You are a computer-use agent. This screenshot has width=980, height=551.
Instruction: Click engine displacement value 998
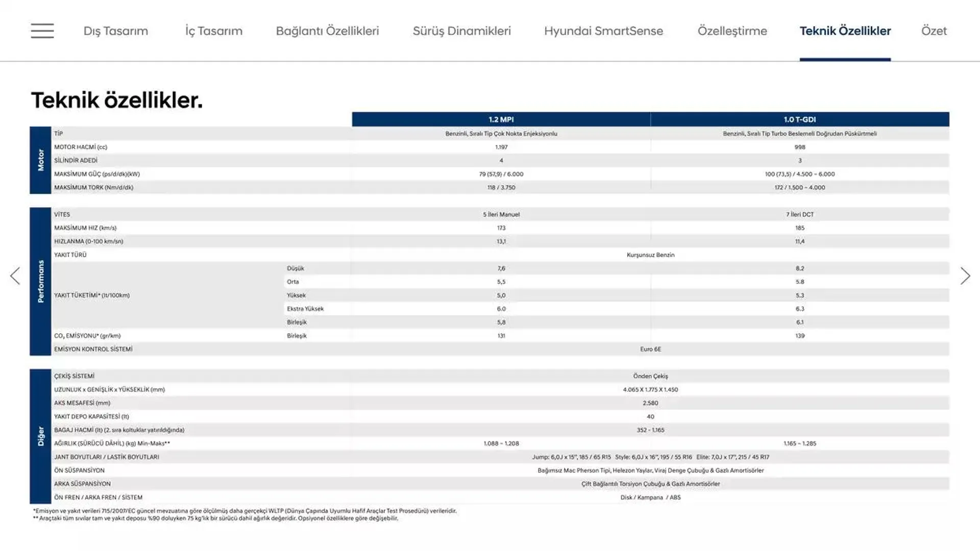pyautogui.click(x=800, y=147)
